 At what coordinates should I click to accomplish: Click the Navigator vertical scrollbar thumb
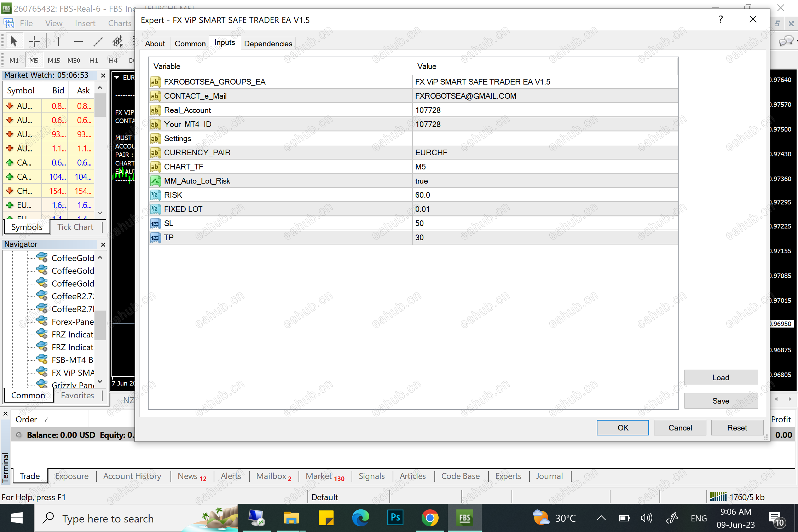(x=100, y=325)
